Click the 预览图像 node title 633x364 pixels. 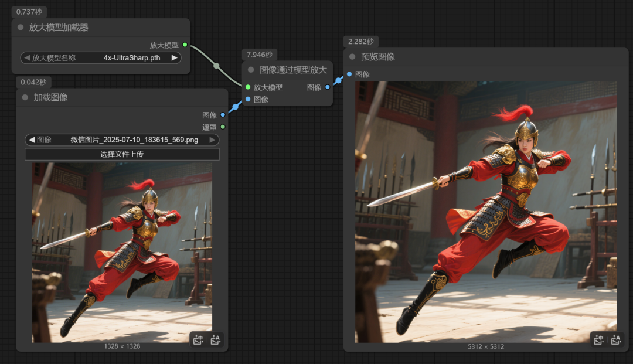[x=378, y=57]
